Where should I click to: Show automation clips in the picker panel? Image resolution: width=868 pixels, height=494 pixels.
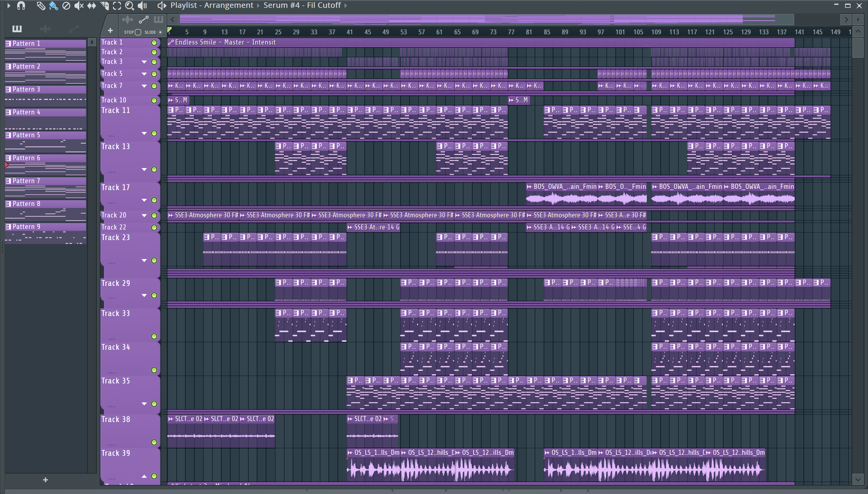(74, 29)
